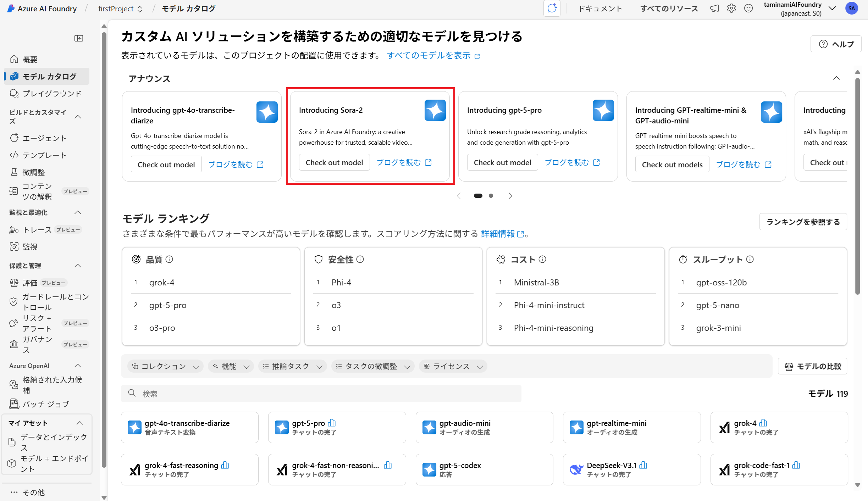The width and height of the screenshot is (868, 501).
Task: Click info icon beside スループット heading
Action: pyautogui.click(x=750, y=259)
